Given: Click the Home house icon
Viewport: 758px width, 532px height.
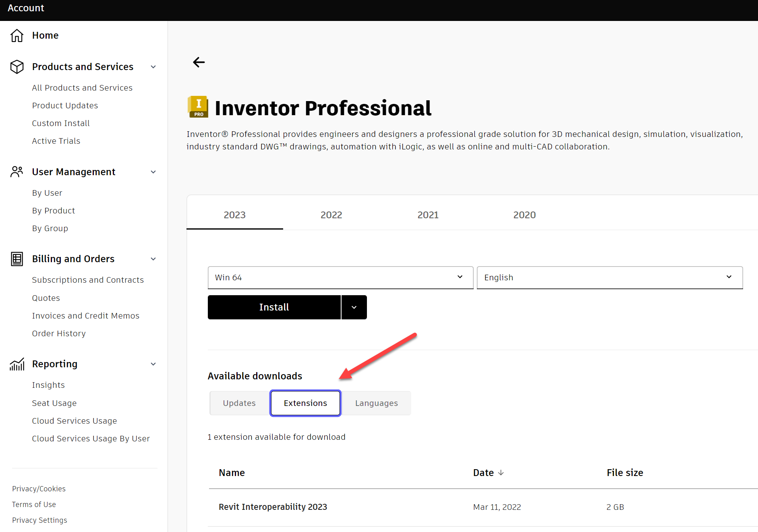Looking at the screenshot, I should [x=17, y=35].
